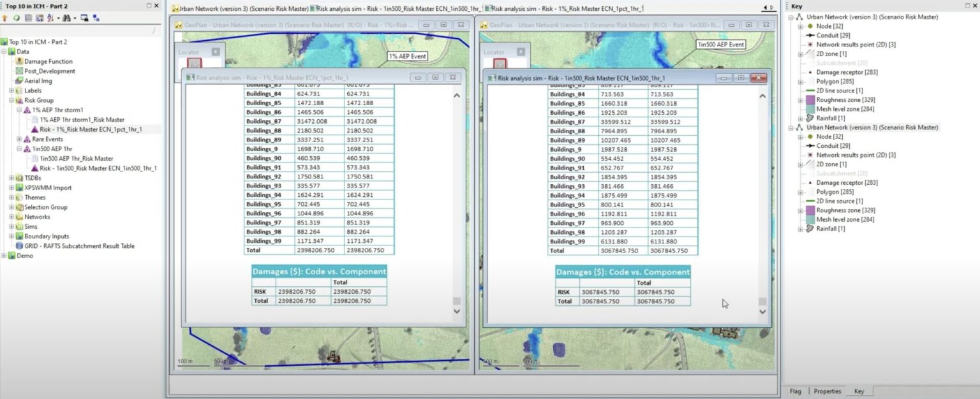The height and width of the screenshot is (399, 980).
Task: Open the Find tool using the binoculars icon
Action: coord(65,18)
